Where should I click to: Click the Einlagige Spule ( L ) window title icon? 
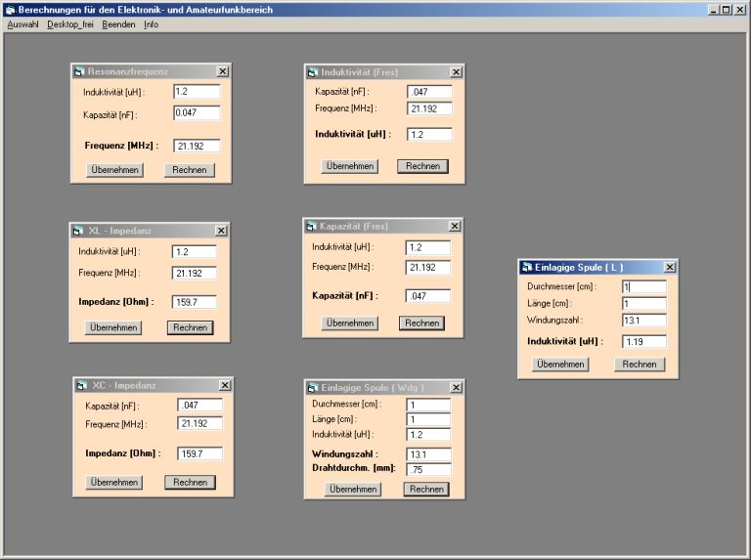(527, 267)
